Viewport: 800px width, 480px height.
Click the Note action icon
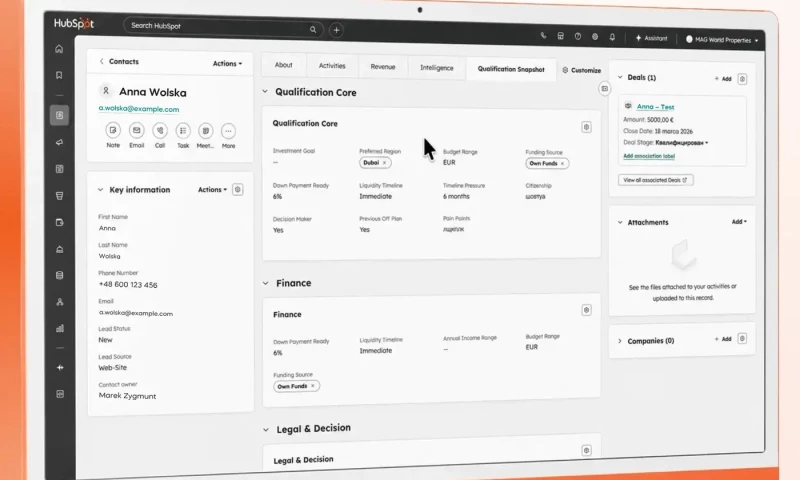113,131
